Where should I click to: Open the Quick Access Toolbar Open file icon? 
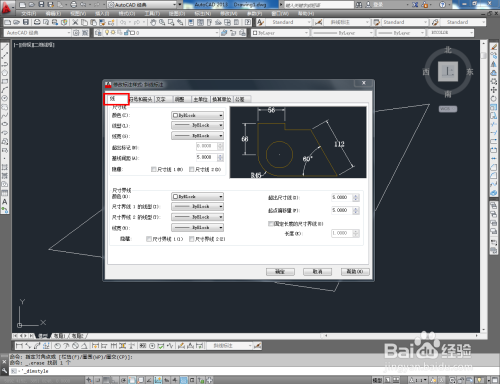(x=32, y=5)
